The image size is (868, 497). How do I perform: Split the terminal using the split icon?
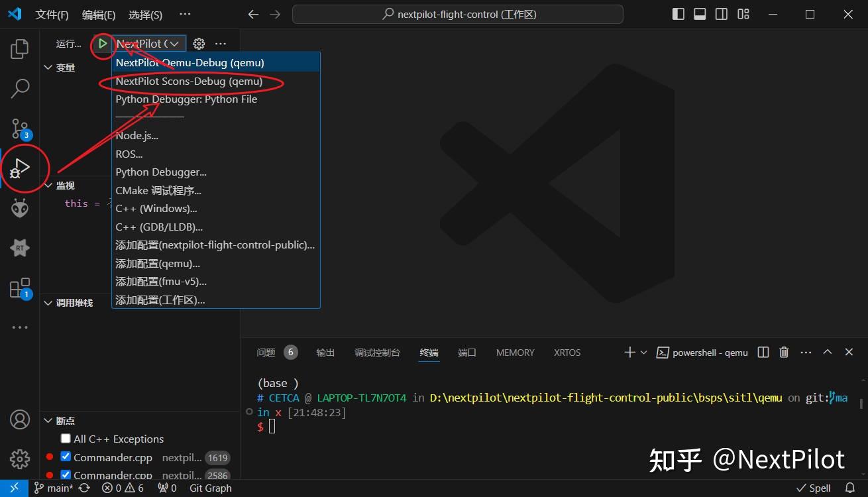click(x=763, y=353)
